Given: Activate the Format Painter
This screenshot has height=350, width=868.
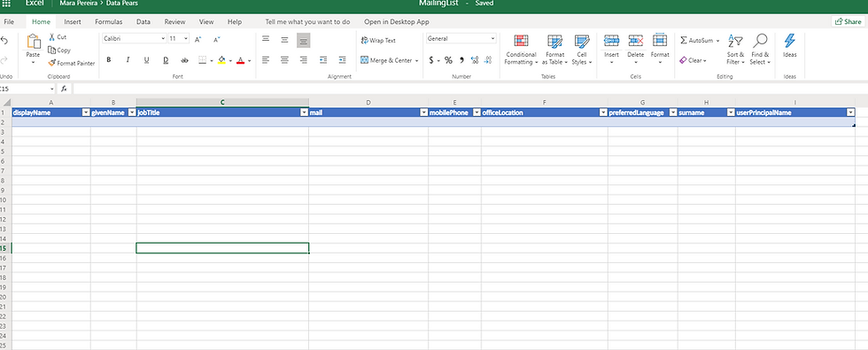Looking at the screenshot, I should pyautogui.click(x=72, y=63).
